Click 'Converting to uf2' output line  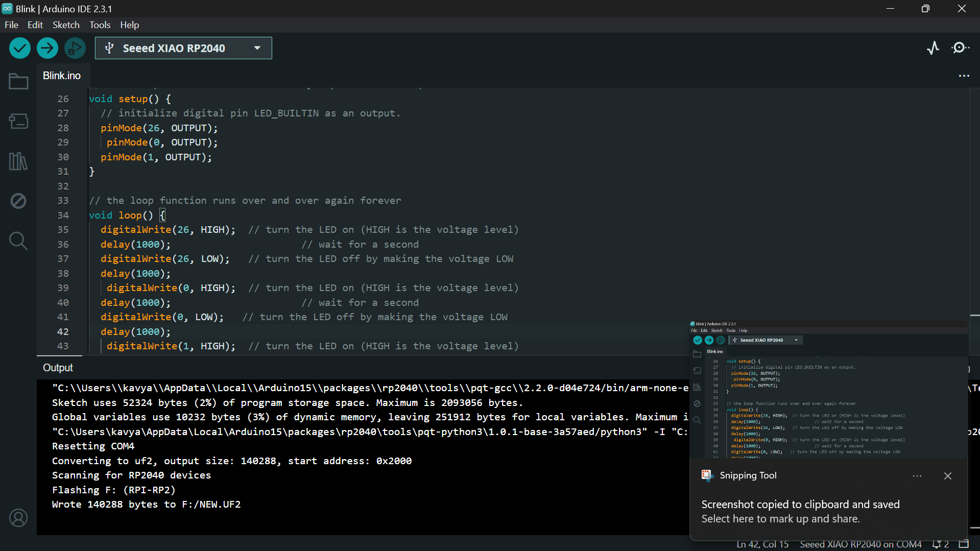(232, 461)
